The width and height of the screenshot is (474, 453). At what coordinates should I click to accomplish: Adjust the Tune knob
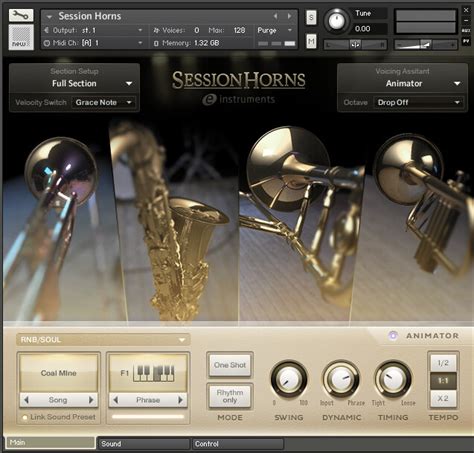coord(337,21)
